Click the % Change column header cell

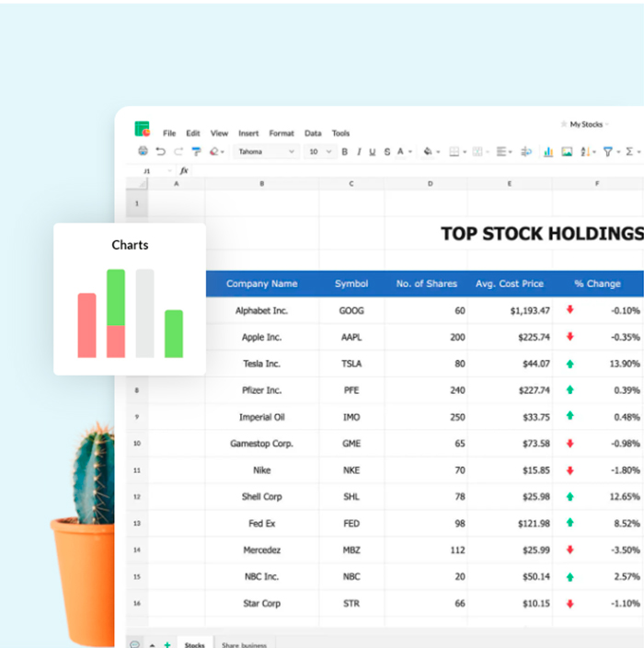point(597,283)
